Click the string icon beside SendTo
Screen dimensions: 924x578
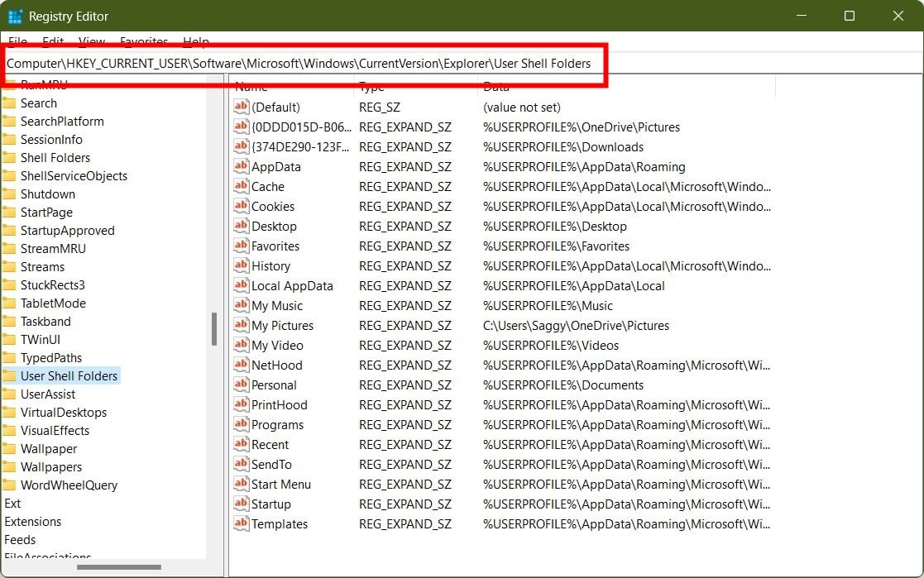pos(241,464)
